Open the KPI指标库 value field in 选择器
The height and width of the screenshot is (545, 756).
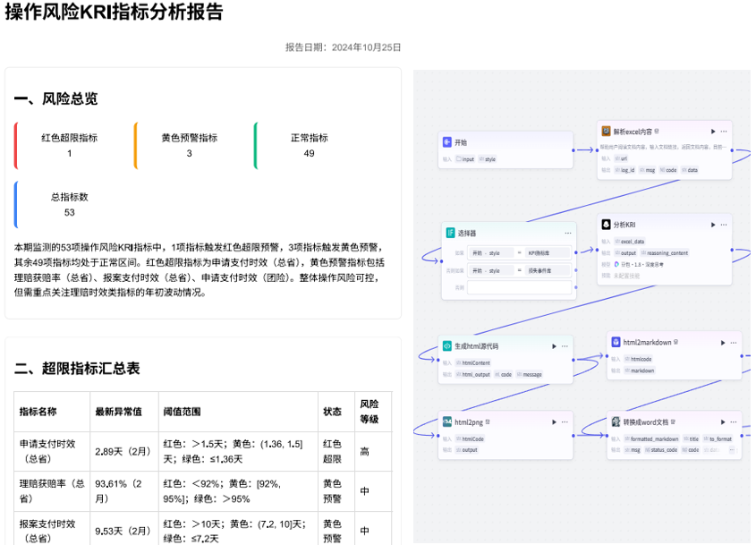pos(548,252)
